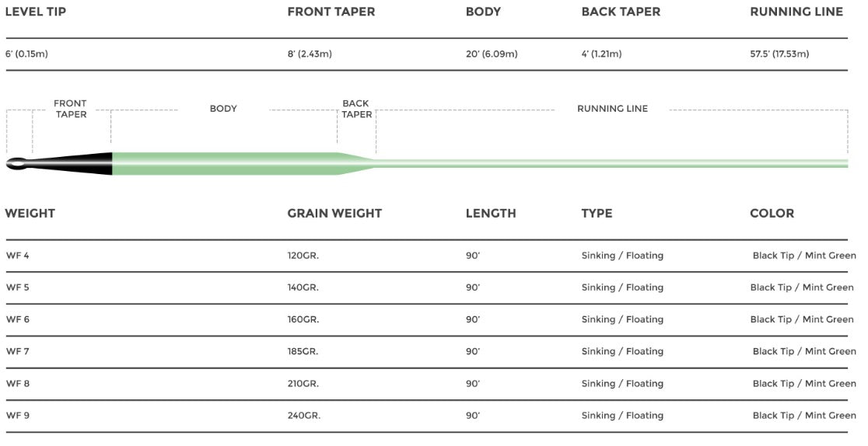Viewport: 868px width, 446px height.
Task: Click the 57.5' (17.53m) running line length
Action: pyautogui.click(x=779, y=54)
